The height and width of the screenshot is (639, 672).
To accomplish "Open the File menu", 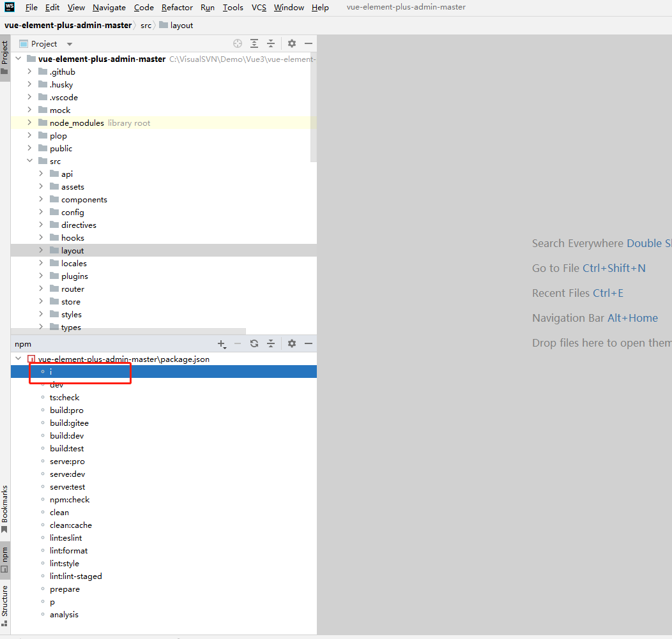I will pos(31,7).
